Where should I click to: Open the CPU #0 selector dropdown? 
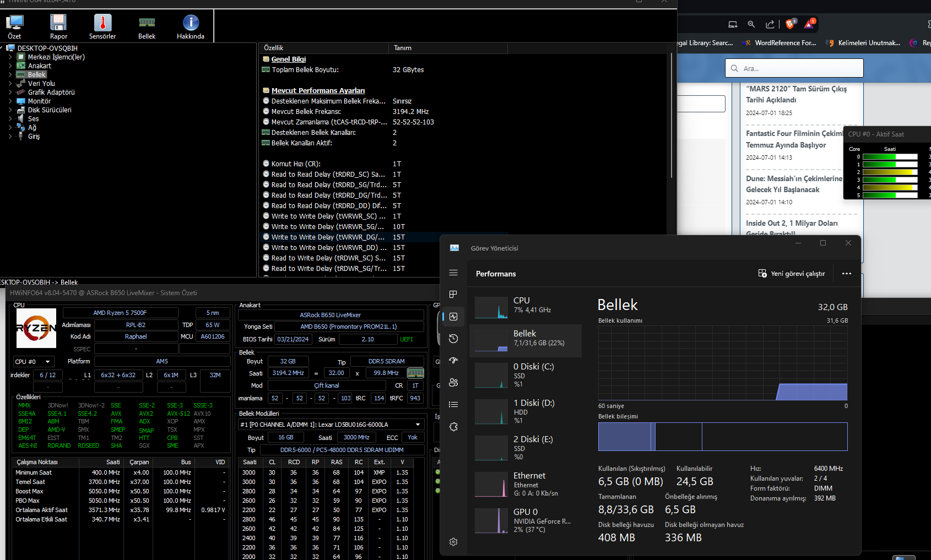(x=34, y=362)
